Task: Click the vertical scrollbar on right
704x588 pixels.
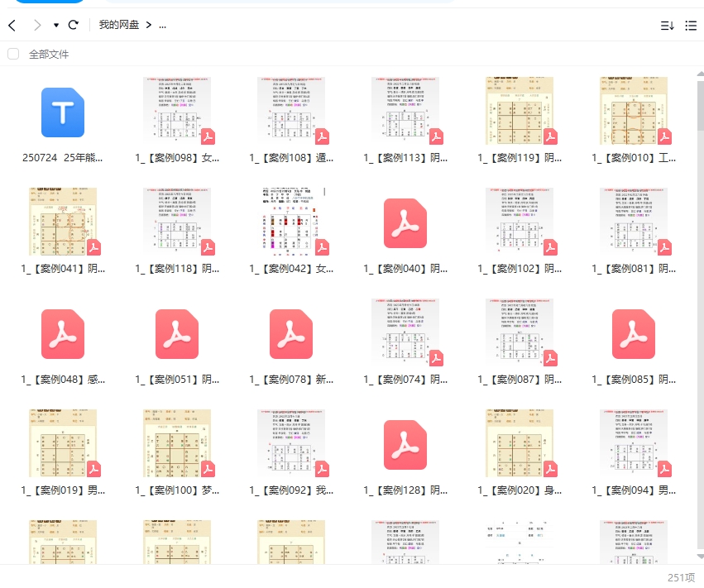Action: point(700,108)
